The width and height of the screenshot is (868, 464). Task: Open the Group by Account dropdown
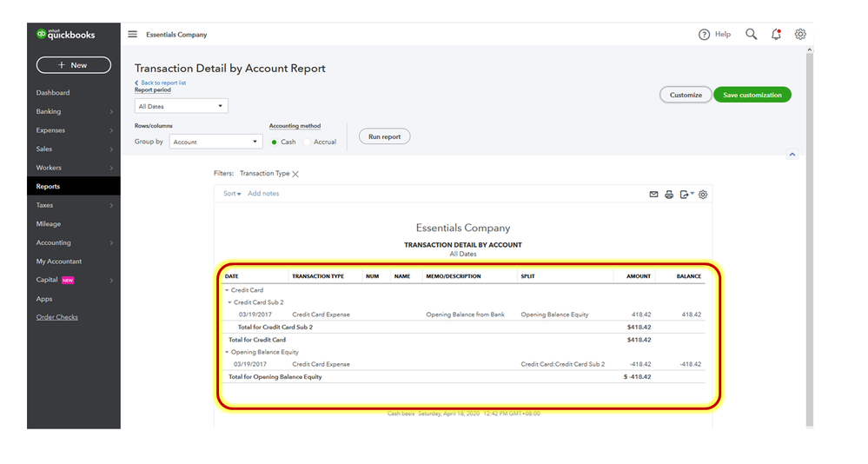click(215, 142)
